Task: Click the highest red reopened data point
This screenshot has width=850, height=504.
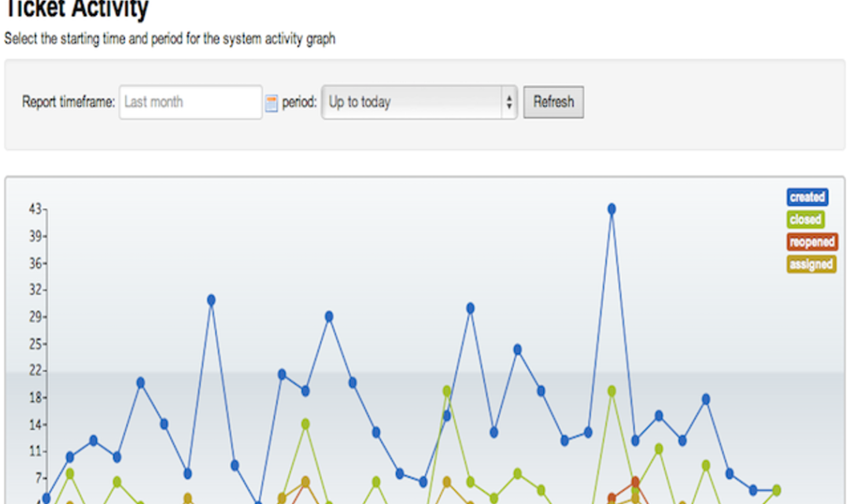Action: pyautogui.click(x=635, y=482)
